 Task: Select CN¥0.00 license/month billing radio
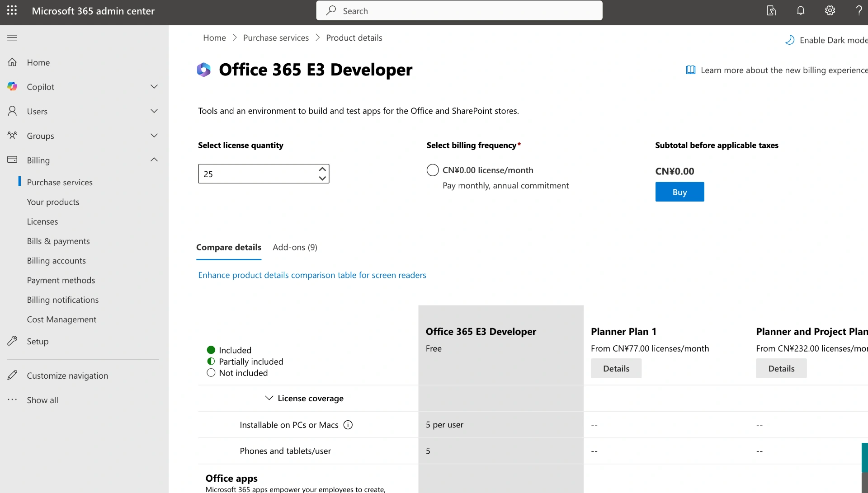click(433, 170)
